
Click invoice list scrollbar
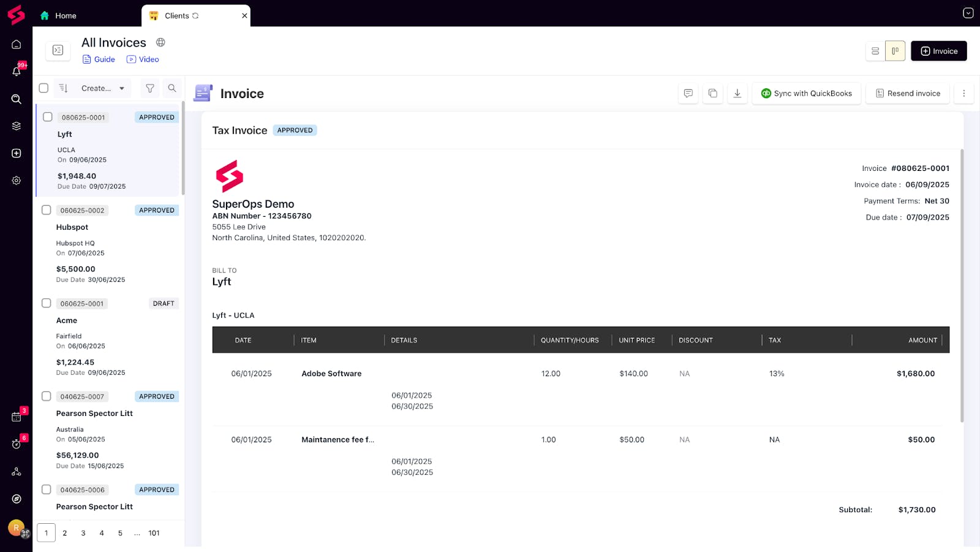183,148
